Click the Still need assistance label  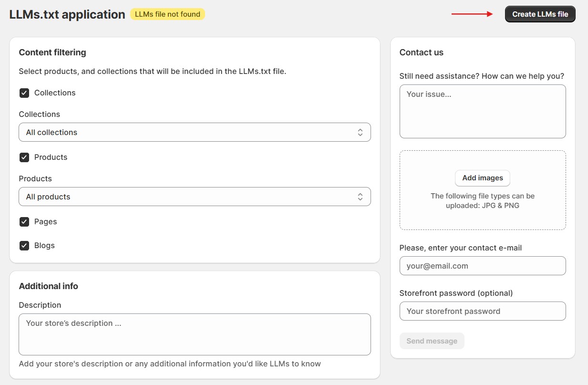coord(482,76)
